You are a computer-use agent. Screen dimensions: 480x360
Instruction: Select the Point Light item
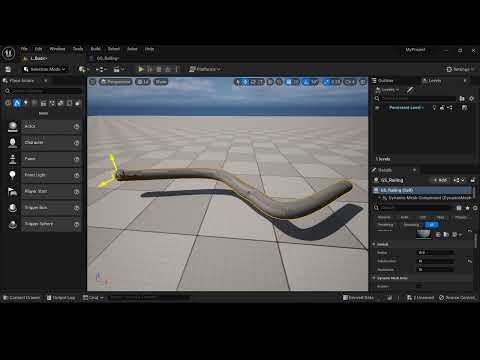pos(44,175)
